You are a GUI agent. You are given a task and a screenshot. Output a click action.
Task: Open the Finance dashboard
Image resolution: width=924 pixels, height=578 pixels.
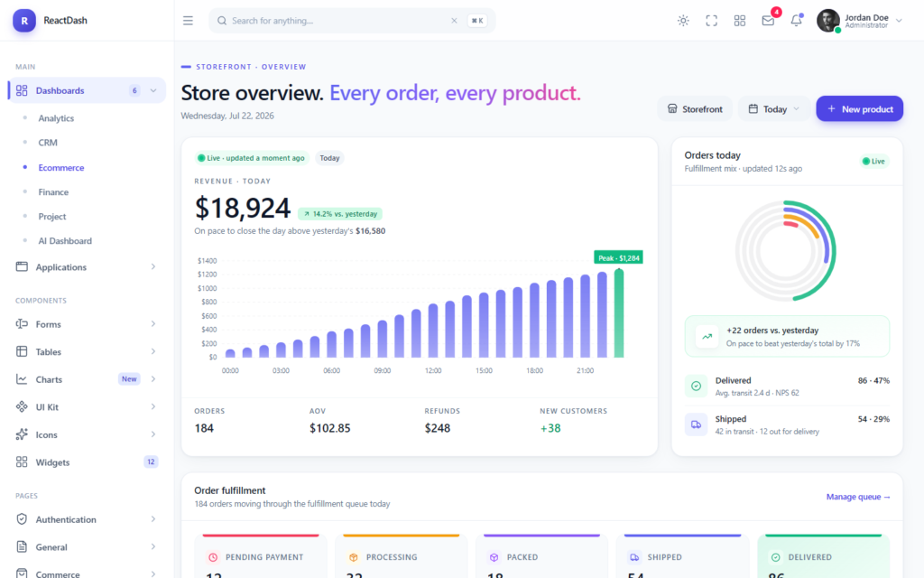(53, 192)
